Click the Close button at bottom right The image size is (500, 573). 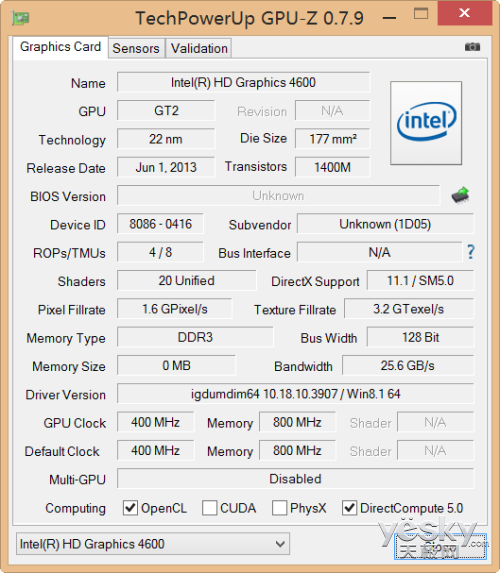click(440, 546)
